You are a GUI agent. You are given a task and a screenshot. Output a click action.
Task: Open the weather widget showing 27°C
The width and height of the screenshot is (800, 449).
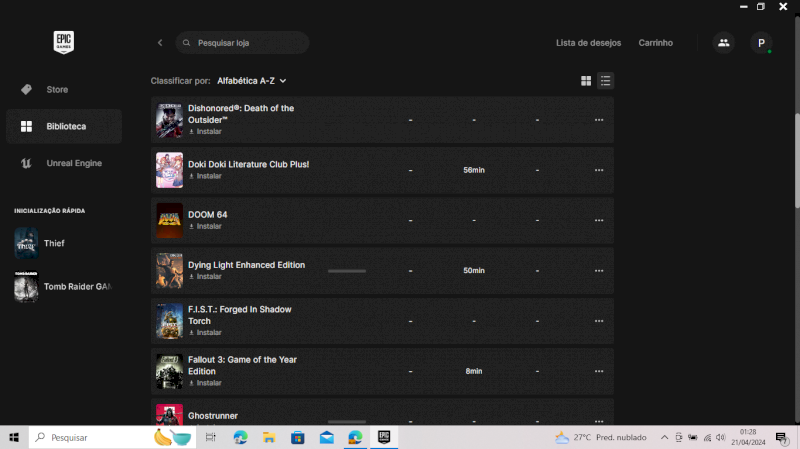coord(601,437)
